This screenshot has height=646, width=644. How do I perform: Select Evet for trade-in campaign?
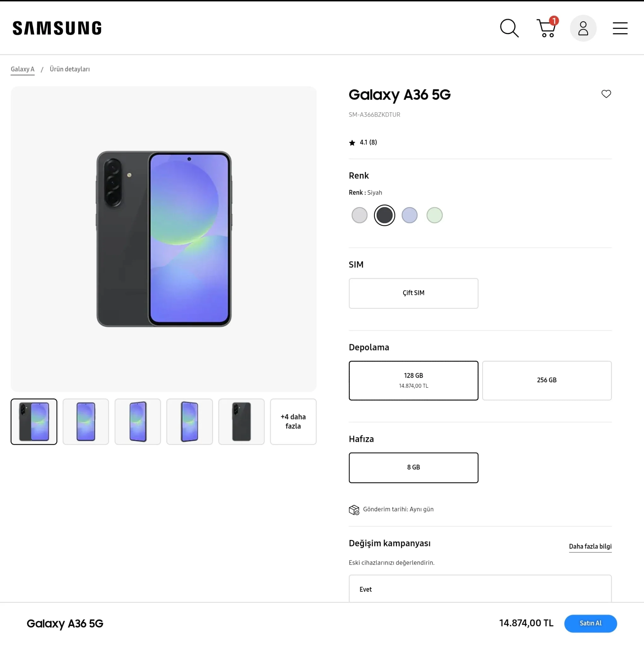coord(480,589)
